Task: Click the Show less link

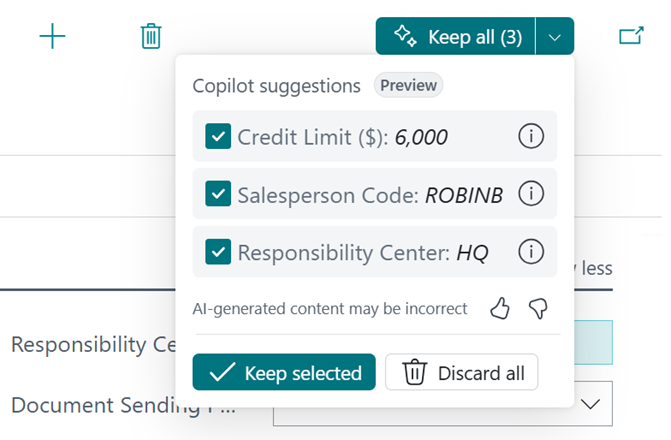Action: [593, 268]
